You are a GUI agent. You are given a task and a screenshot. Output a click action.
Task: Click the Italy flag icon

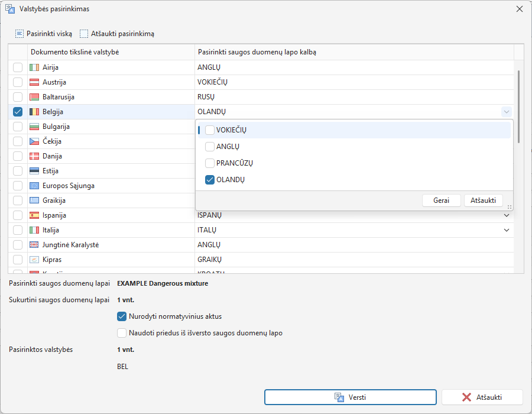point(34,230)
